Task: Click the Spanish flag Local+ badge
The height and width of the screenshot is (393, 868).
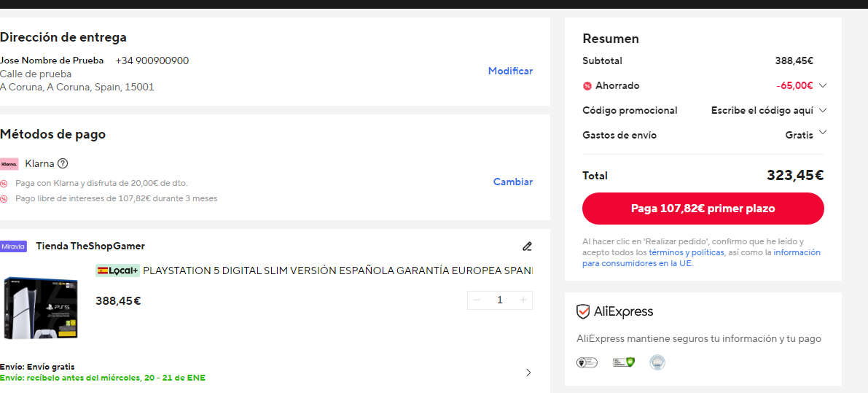Action: [118, 271]
